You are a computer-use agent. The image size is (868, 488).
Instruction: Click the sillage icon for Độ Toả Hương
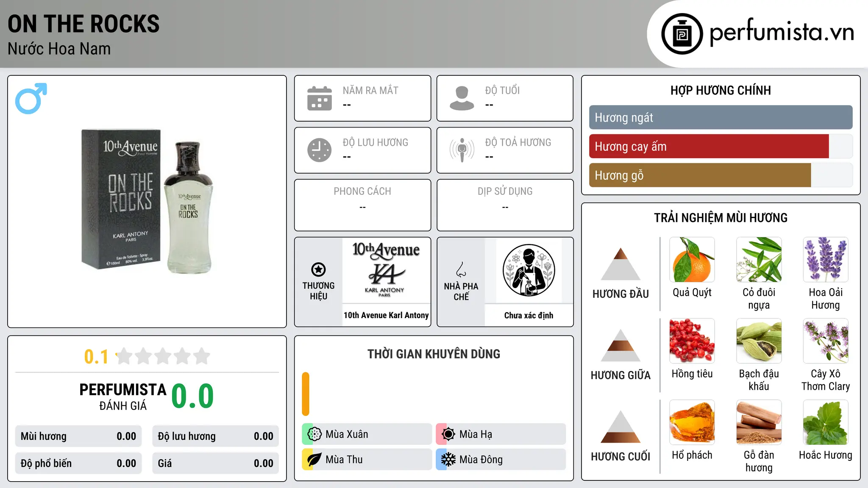coord(462,150)
